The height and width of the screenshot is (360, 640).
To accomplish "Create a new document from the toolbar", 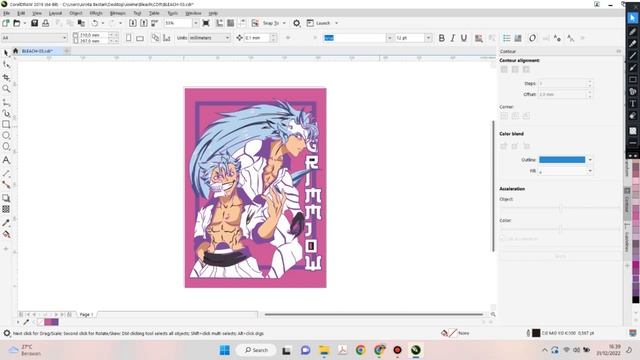I will (x=6, y=23).
